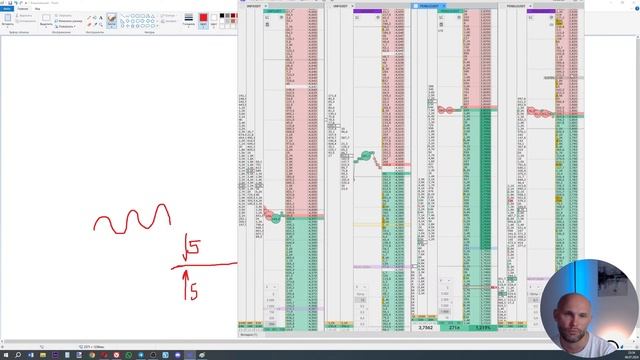
Task: Click the '5,215%' value in trading terminal footer
Action: coord(483,327)
